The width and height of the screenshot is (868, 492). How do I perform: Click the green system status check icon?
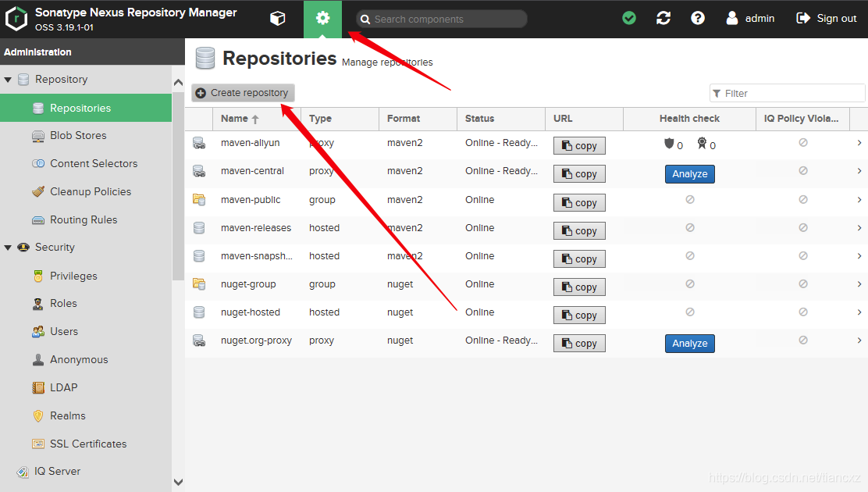pyautogui.click(x=629, y=18)
